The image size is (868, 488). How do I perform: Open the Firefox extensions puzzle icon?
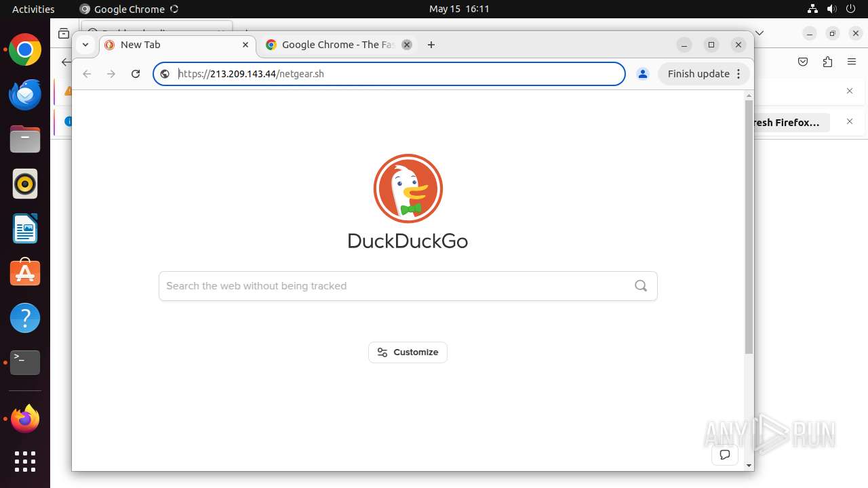[x=827, y=62]
